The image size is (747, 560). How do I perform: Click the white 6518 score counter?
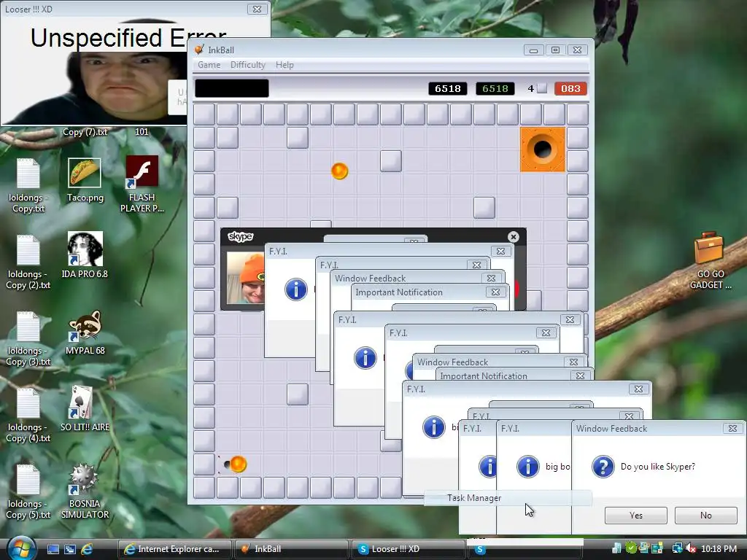tap(448, 88)
